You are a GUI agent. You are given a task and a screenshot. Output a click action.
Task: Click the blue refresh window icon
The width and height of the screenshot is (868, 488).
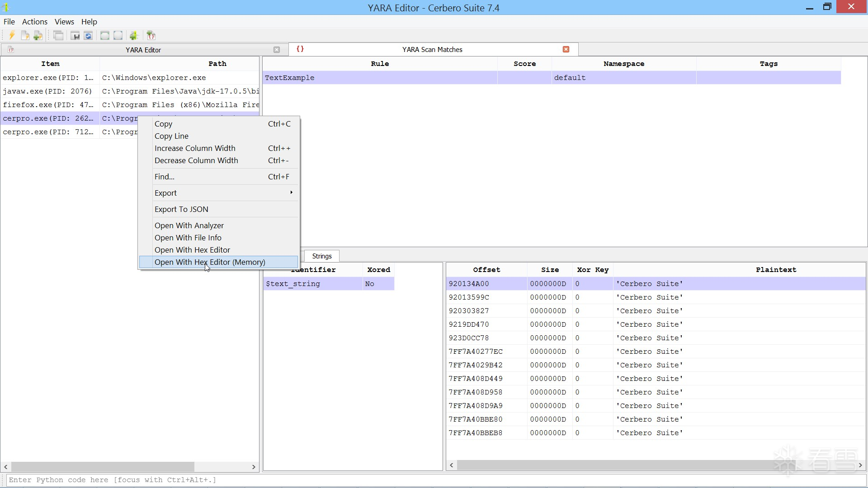(88, 35)
